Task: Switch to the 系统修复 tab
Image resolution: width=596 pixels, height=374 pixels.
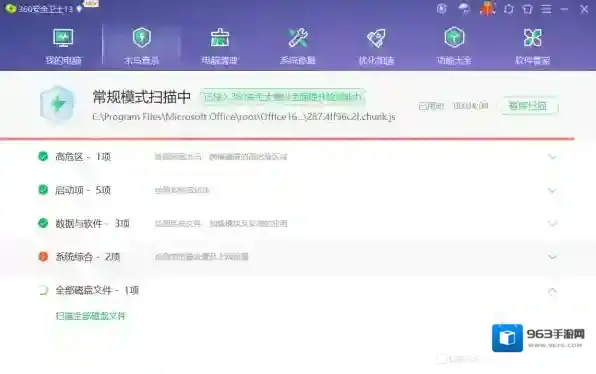Action: 298,47
